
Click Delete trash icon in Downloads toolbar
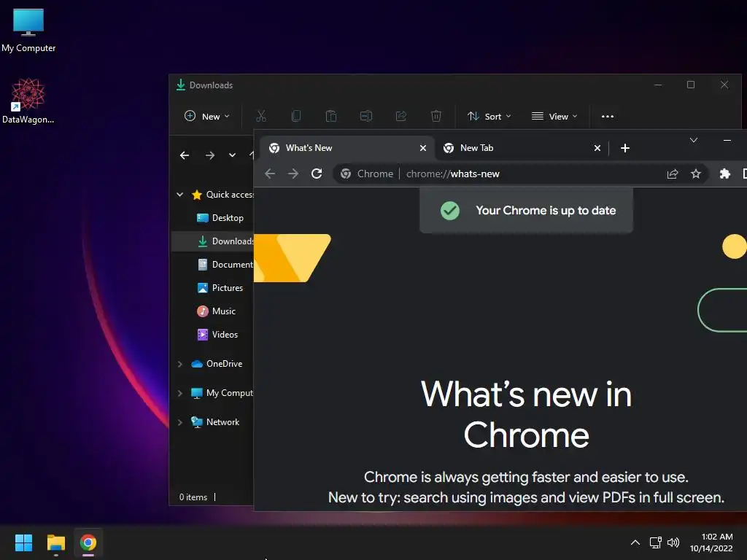click(436, 116)
